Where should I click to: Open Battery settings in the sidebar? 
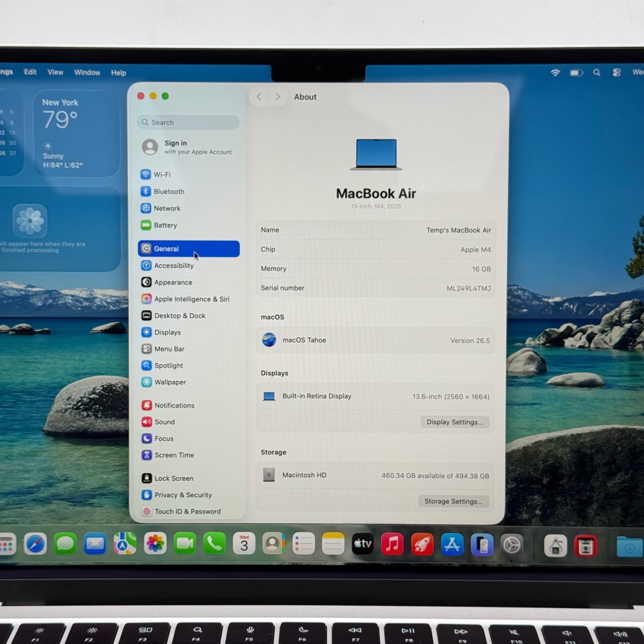189,225
